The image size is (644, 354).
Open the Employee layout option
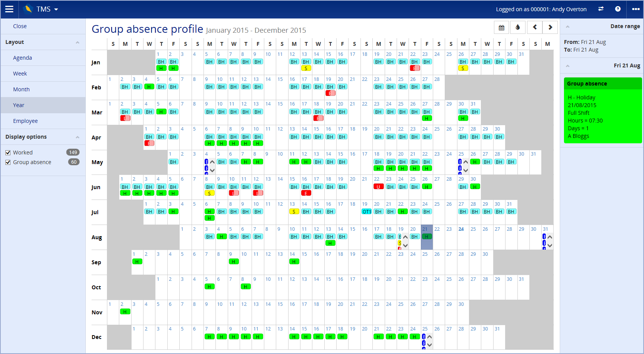coord(25,121)
